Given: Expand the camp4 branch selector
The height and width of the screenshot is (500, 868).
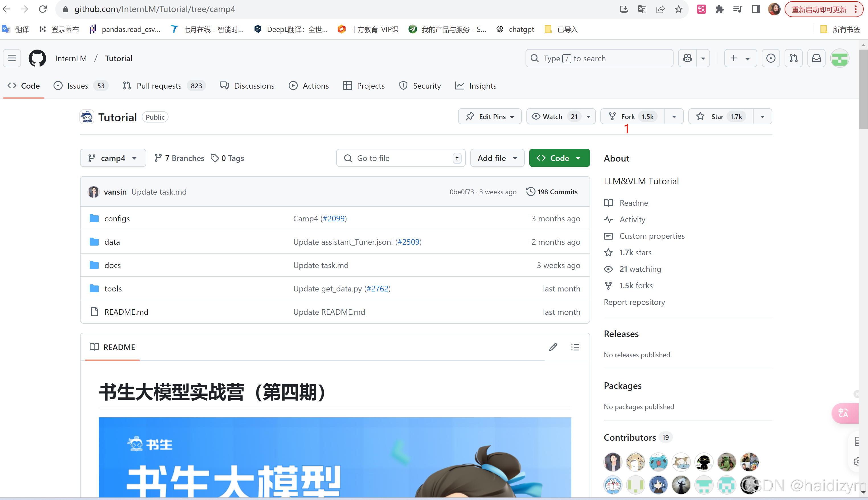Looking at the screenshot, I should tap(113, 158).
